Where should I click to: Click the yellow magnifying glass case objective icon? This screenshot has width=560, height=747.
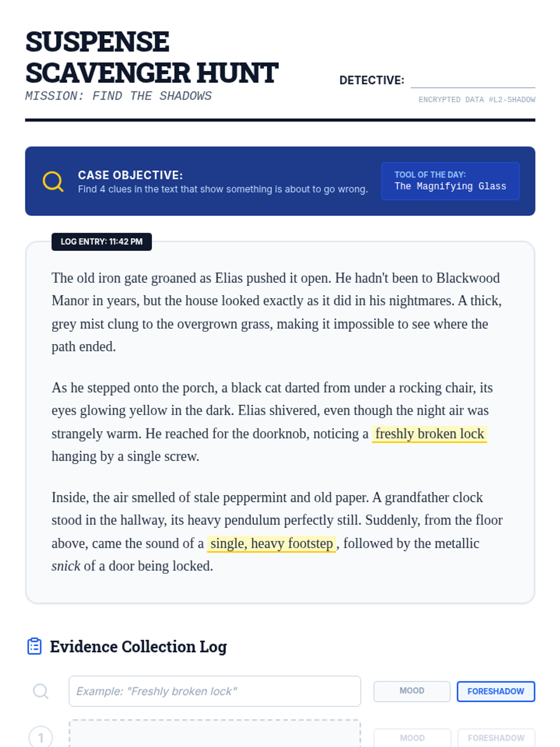pos(53,181)
